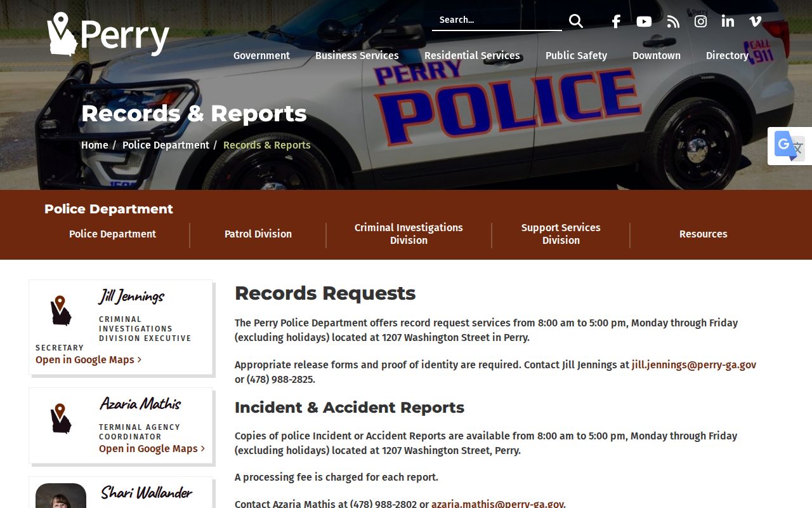Click the Shari Wallander name heading
Screen dimensions: 812x508
[147, 493]
